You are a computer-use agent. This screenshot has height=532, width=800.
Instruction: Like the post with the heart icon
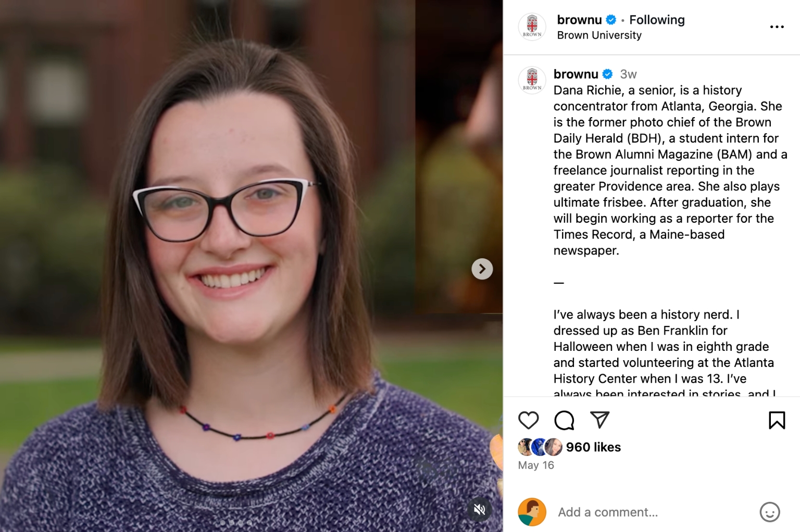click(x=528, y=420)
